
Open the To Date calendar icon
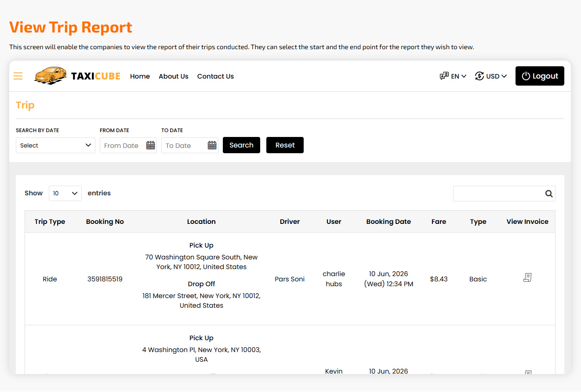tap(212, 145)
